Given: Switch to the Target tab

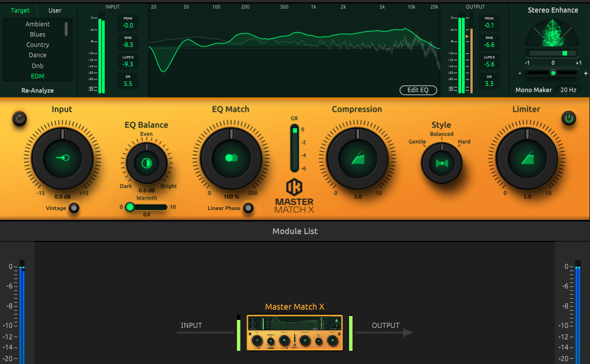Looking at the screenshot, I should point(20,10).
